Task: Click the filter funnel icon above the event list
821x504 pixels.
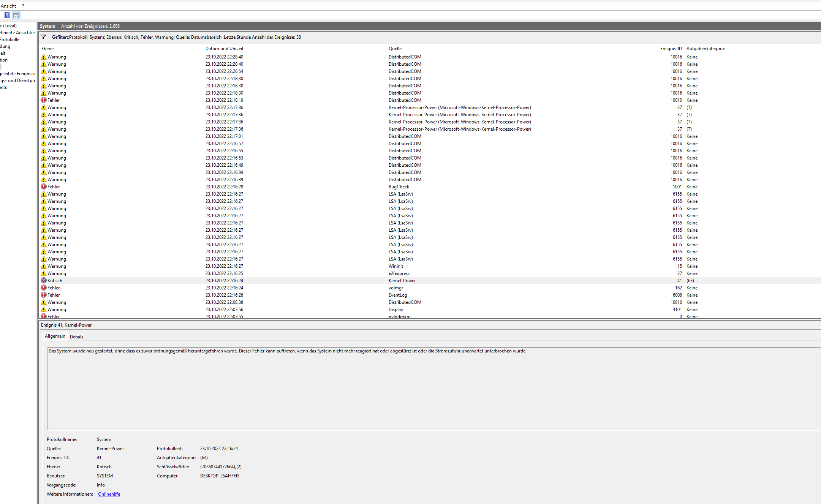Action: pyautogui.click(x=43, y=37)
